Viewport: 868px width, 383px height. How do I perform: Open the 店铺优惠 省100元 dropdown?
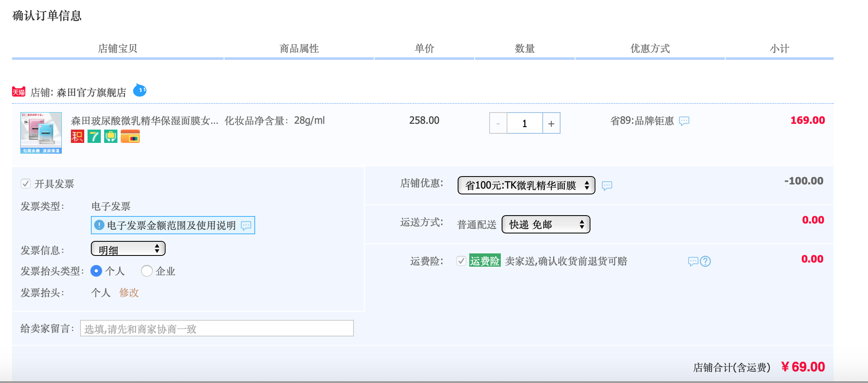pos(526,185)
